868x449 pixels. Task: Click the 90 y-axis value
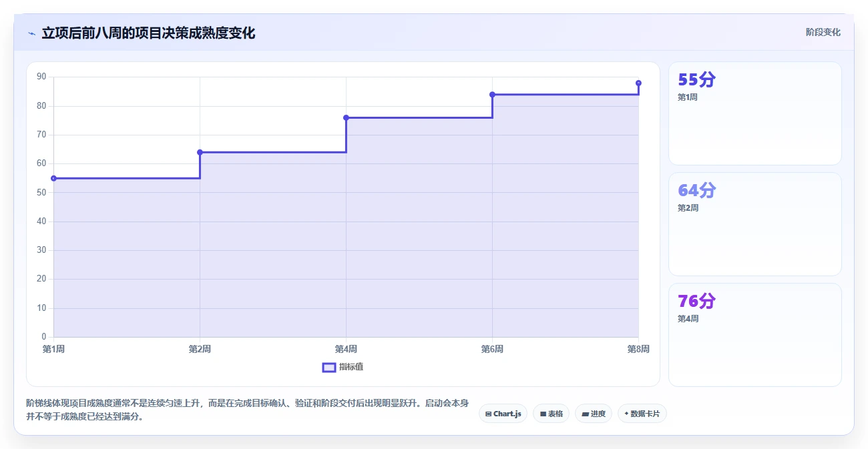(x=41, y=77)
